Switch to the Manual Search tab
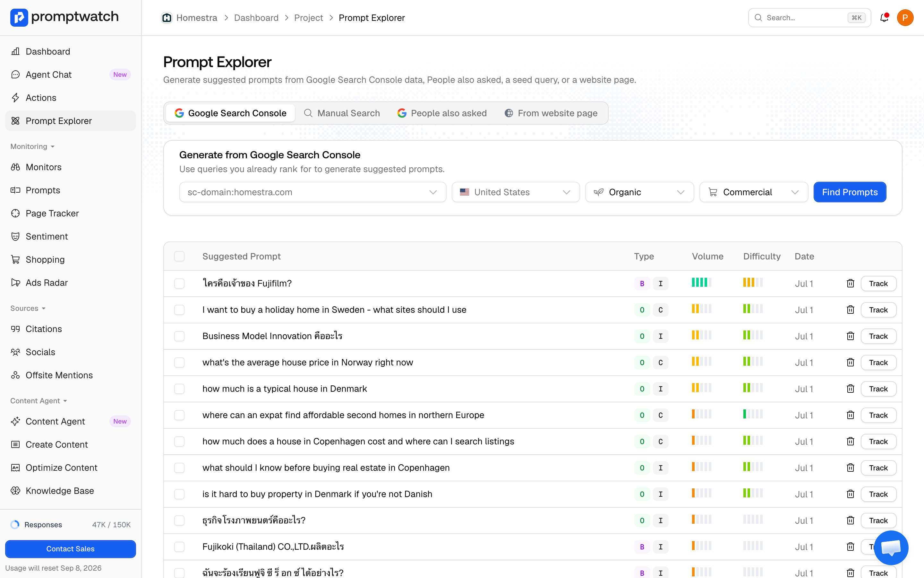The image size is (924, 578). (342, 113)
